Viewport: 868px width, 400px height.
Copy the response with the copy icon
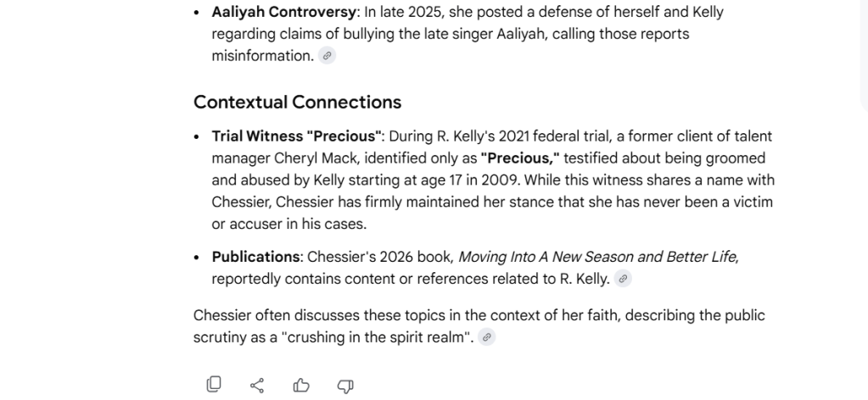pyautogui.click(x=214, y=385)
